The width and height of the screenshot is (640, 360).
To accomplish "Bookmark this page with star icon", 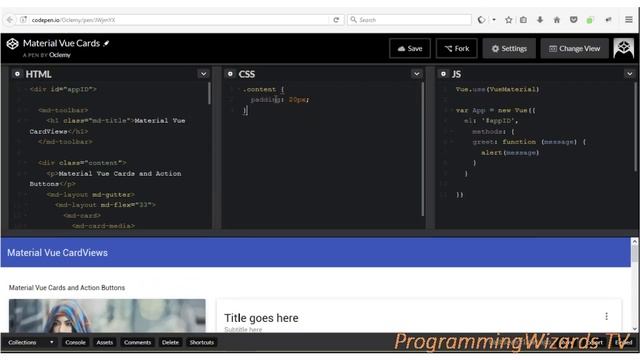I will [x=509, y=20].
